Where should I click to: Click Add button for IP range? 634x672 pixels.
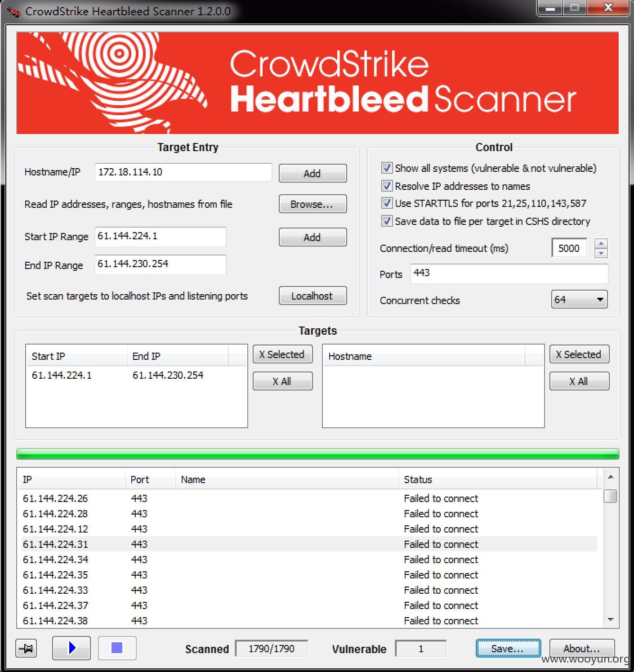point(313,237)
